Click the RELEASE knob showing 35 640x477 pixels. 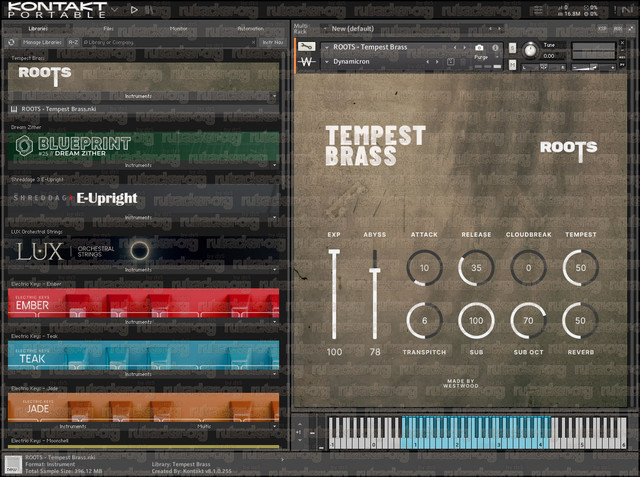(x=476, y=268)
